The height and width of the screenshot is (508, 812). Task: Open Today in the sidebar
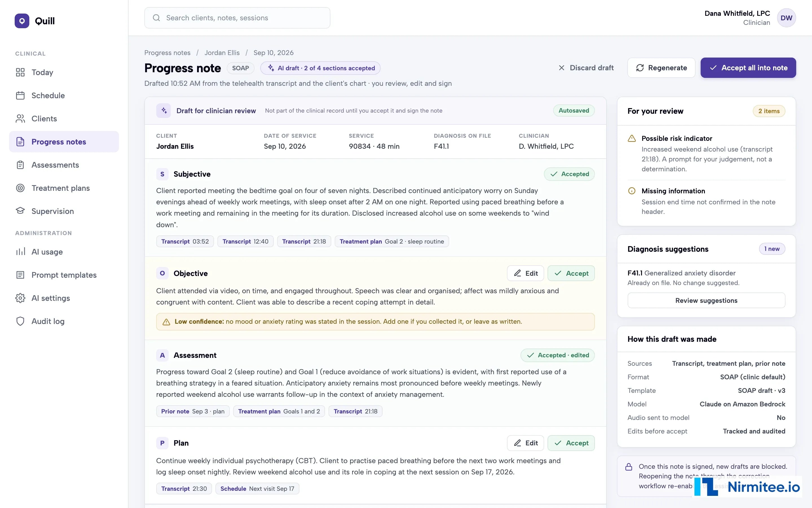tap(64, 72)
